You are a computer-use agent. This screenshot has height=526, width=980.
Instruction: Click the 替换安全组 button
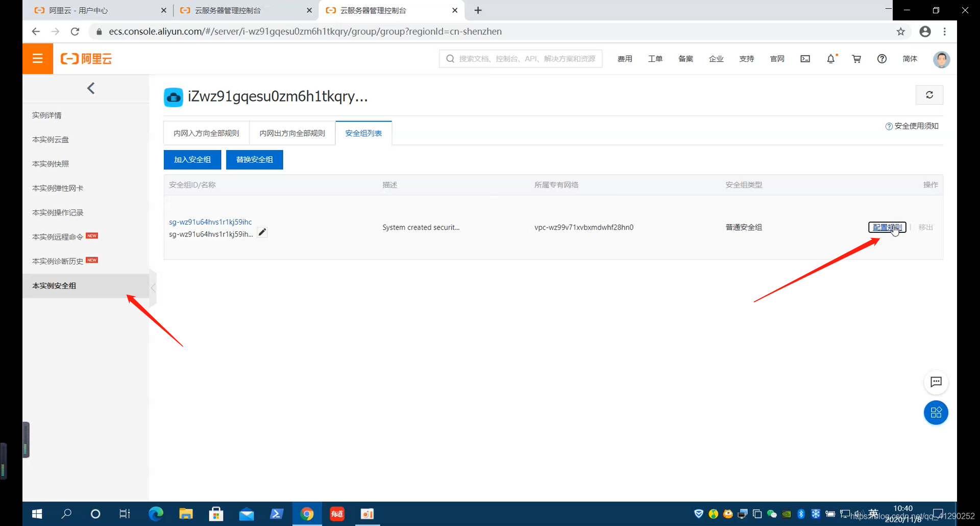pos(254,160)
